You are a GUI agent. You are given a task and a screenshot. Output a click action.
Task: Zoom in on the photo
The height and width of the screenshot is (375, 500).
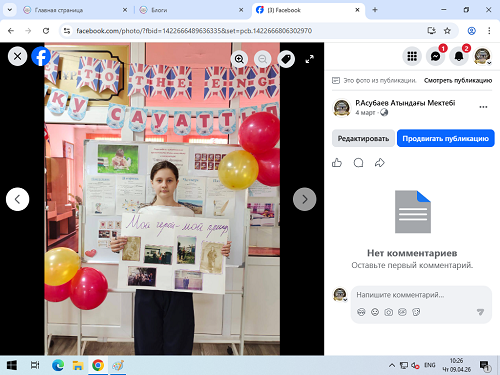239,59
